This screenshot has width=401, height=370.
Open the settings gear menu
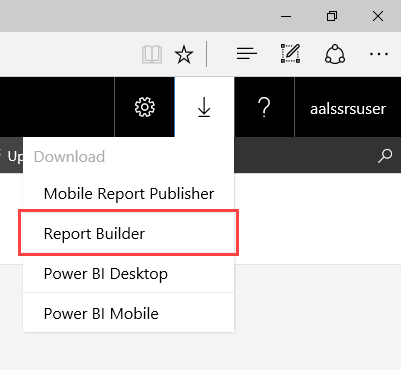144,107
